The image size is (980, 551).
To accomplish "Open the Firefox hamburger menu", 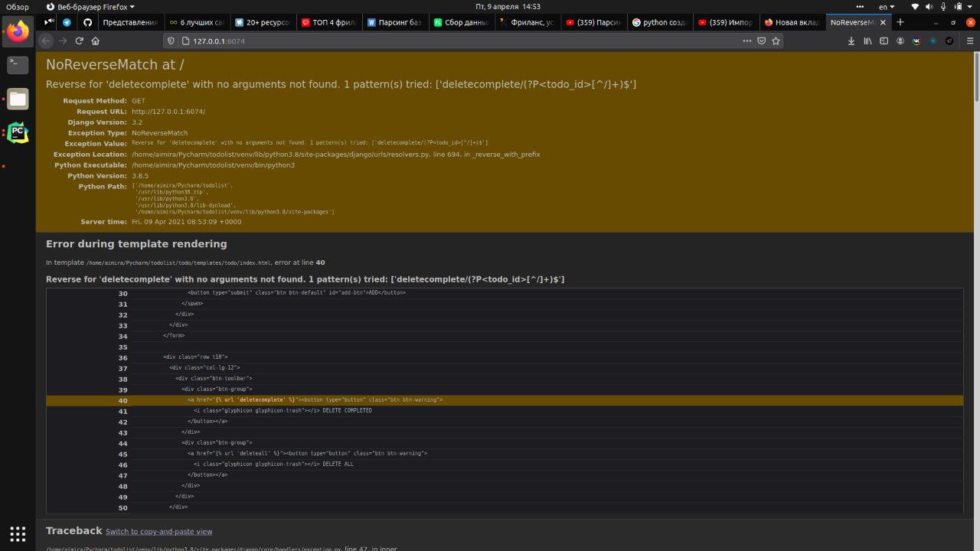I will [970, 41].
